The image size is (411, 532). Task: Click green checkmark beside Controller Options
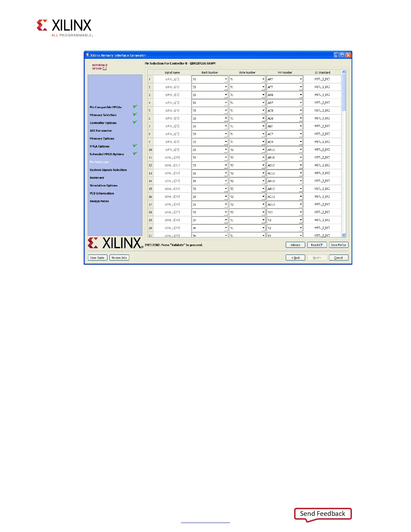coord(135,122)
